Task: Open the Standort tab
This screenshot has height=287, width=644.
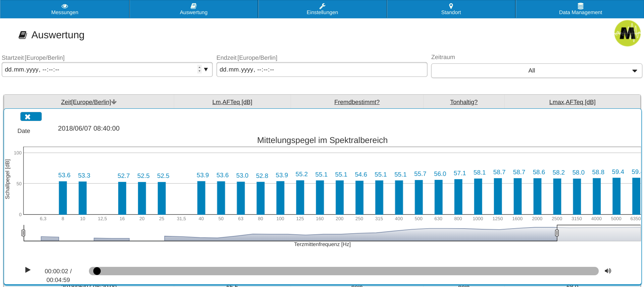Action: point(451,9)
